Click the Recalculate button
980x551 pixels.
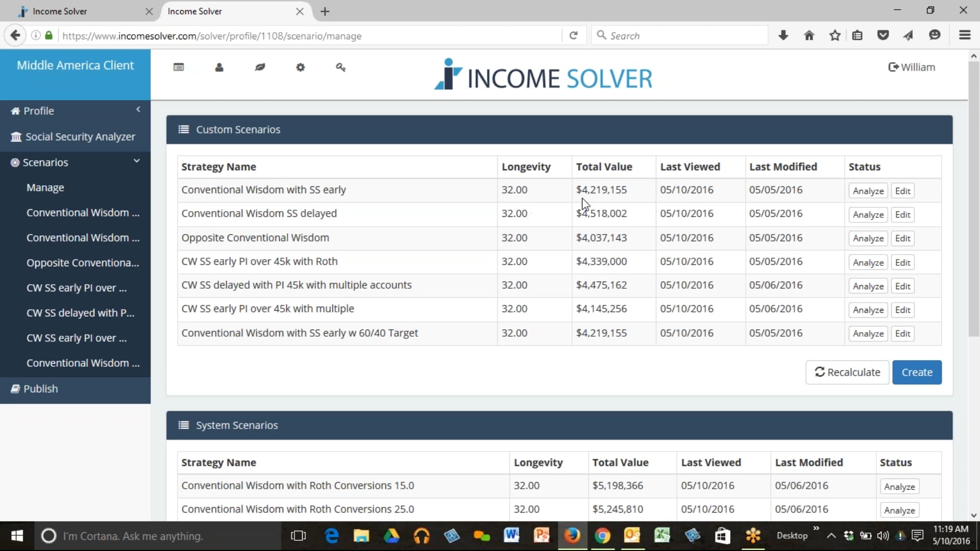click(847, 372)
